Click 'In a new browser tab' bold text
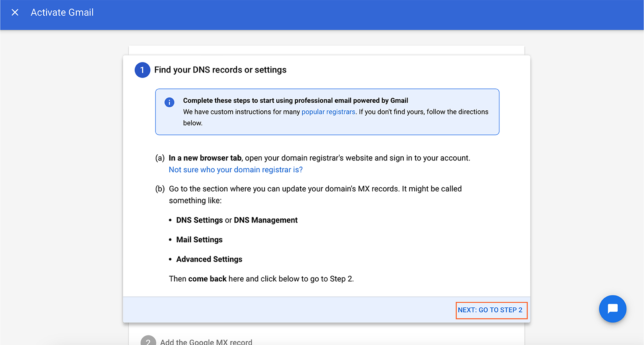644x345 pixels. (x=205, y=158)
